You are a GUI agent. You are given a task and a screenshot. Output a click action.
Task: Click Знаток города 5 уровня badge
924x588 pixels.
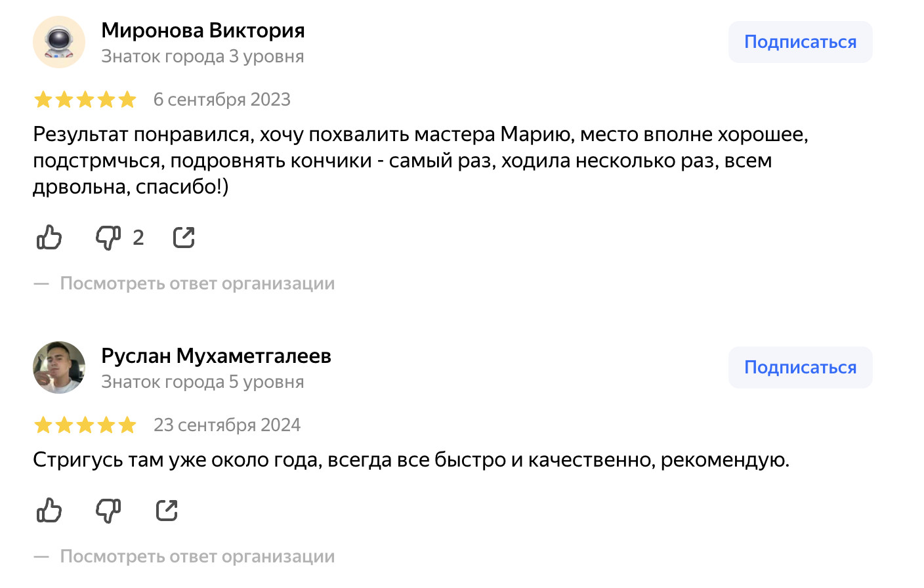(x=202, y=382)
